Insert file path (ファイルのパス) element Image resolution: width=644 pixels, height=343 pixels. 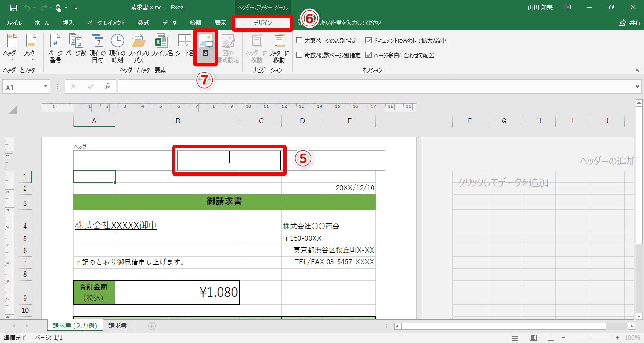tap(138, 49)
